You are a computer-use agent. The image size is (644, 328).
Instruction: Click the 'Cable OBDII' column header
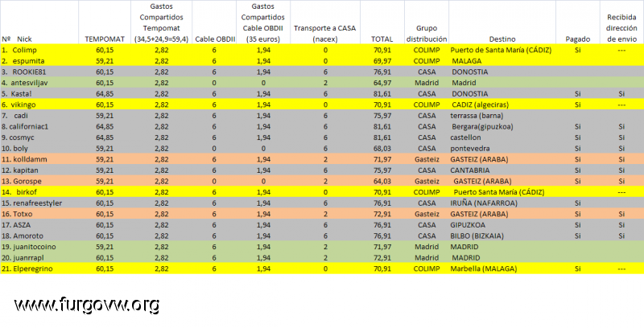[x=215, y=39]
